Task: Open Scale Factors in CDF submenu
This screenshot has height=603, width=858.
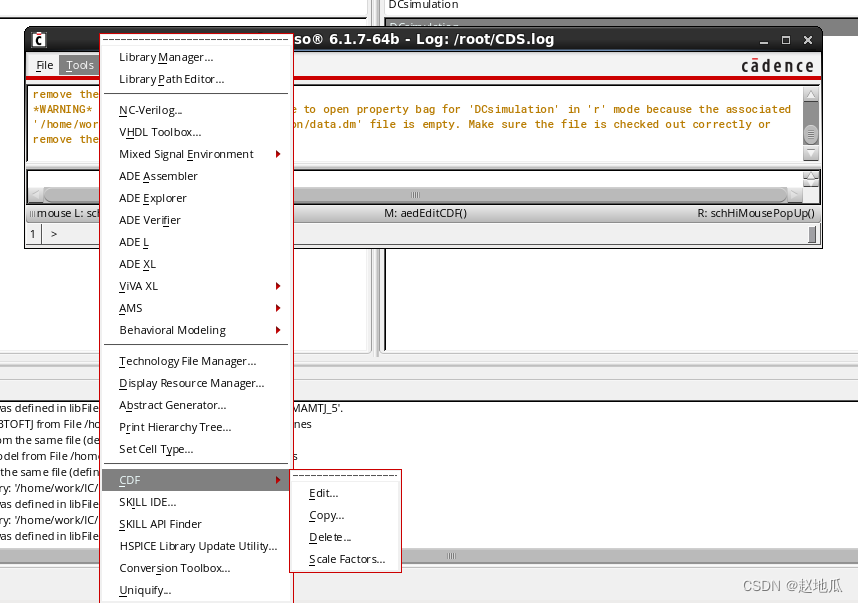Action: 347,559
